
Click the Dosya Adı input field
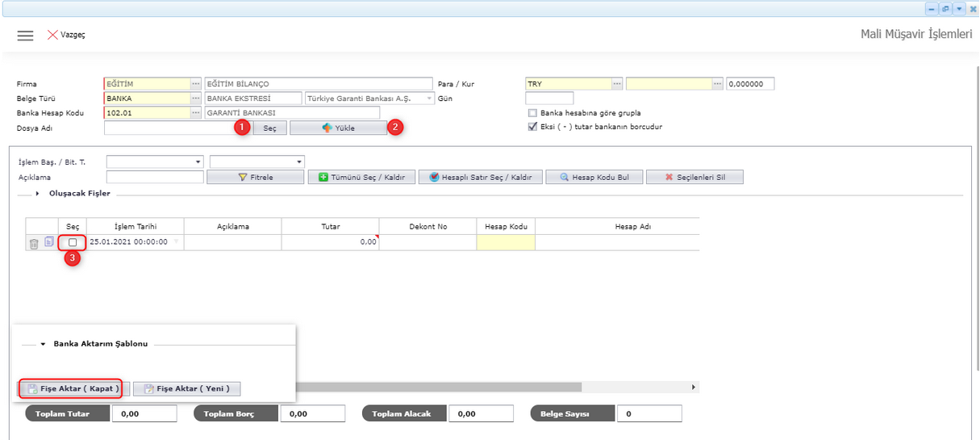click(x=169, y=128)
